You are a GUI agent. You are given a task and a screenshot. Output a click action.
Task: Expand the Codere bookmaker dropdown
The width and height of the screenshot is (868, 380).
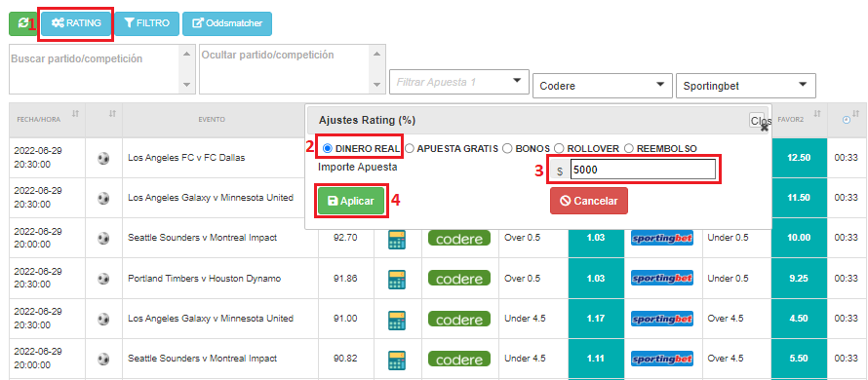coord(603,86)
